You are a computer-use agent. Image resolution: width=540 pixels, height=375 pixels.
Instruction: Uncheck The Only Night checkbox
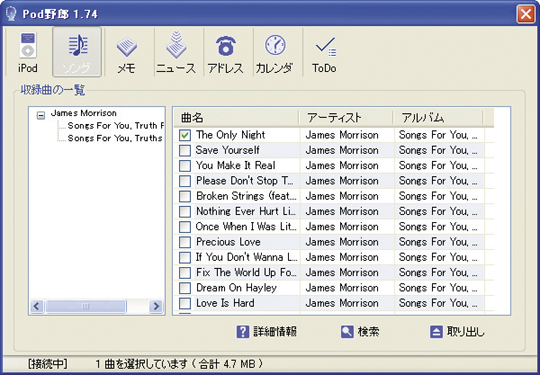tap(185, 135)
